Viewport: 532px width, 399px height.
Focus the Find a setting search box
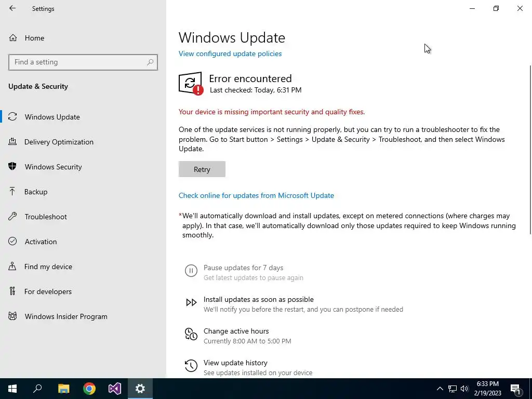83,62
